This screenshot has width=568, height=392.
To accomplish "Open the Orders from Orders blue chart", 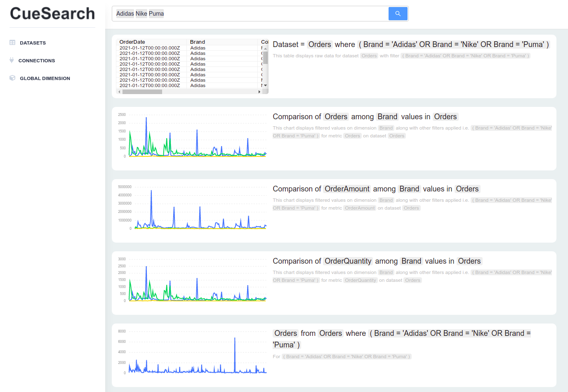I will tap(192, 352).
